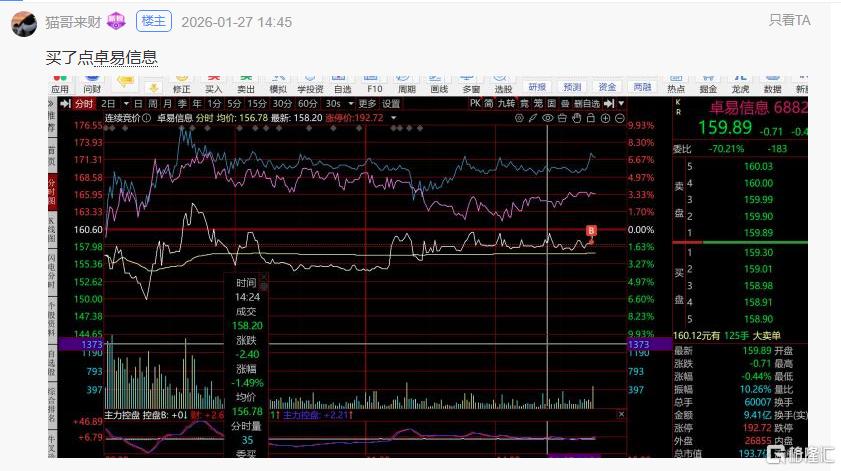Zoom in with the plus circle icon

605,118
